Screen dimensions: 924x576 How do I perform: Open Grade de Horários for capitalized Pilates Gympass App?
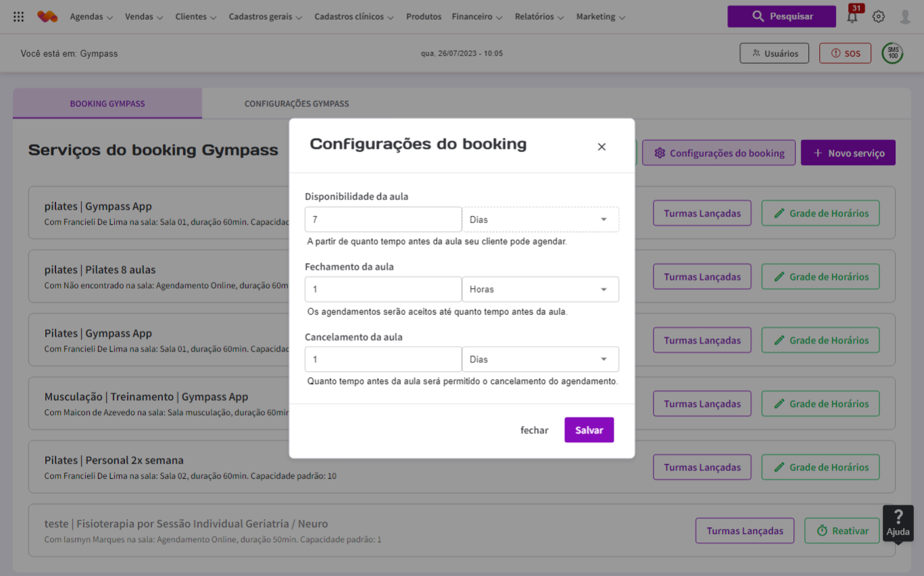point(821,340)
